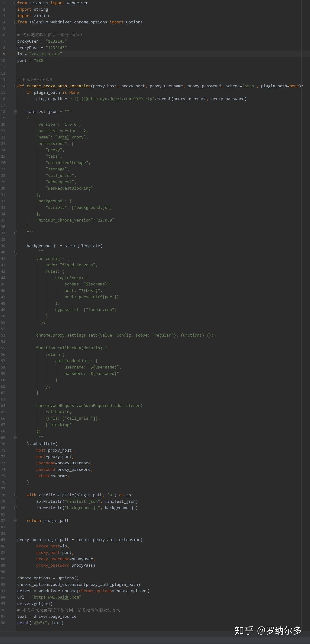Click "Options" at the end of line 4
This screenshot has height=644, width=310.
pos(134,22)
